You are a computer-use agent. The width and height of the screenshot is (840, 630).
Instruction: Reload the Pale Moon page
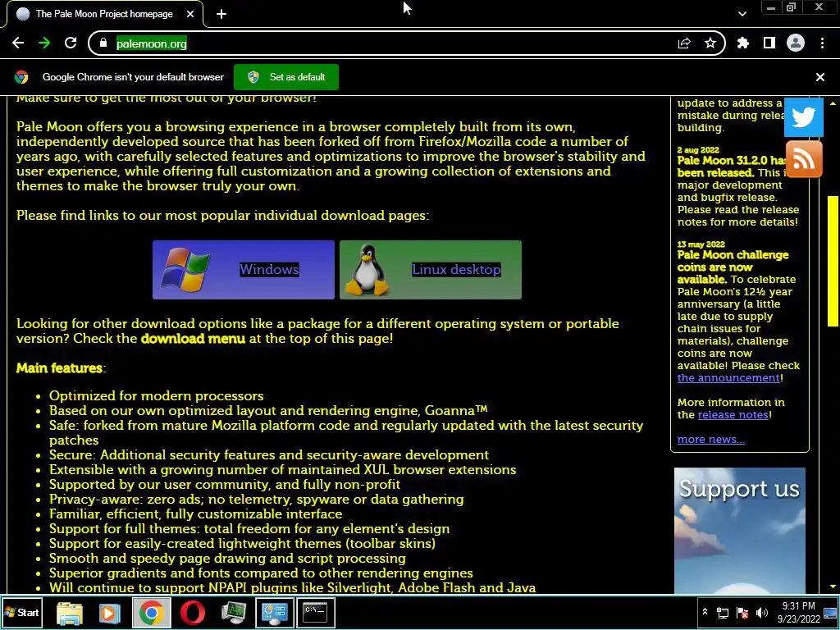tap(71, 43)
